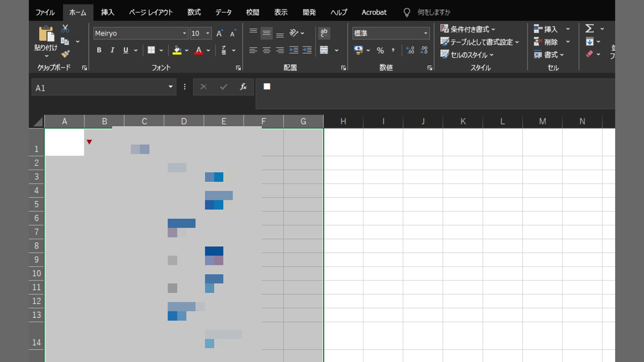644x362 pixels.
Task: Open merge cells dropdown arrow
Action: (336, 50)
